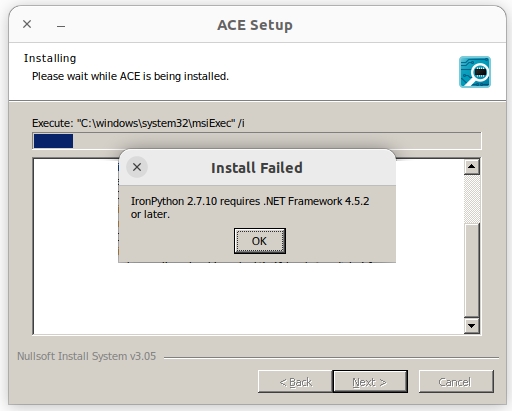The width and height of the screenshot is (512, 411).
Task: Click the greyed-out Next button
Action: point(370,382)
